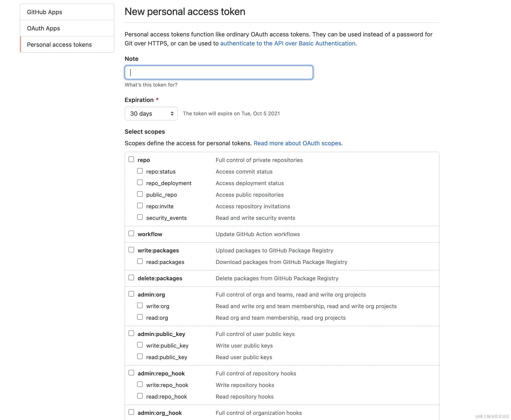Check the security_events scope box
511x420 pixels.
140,217
